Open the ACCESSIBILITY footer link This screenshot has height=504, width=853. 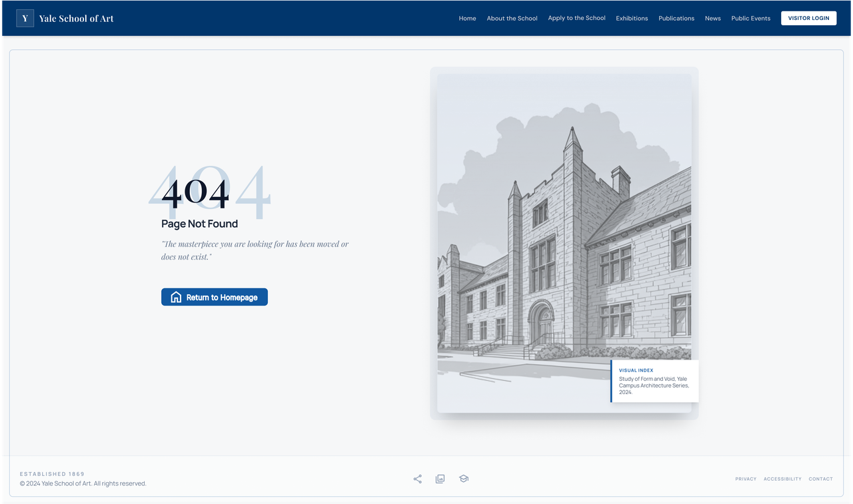pyautogui.click(x=782, y=479)
